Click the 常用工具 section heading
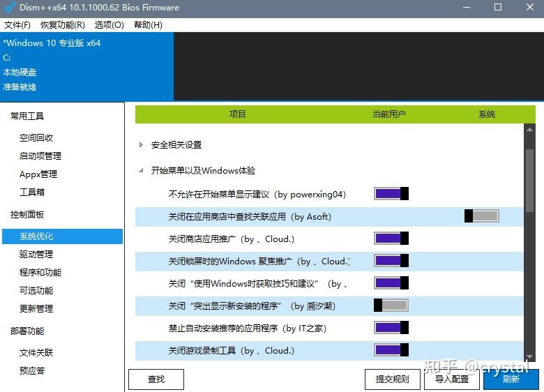 point(27,116)
